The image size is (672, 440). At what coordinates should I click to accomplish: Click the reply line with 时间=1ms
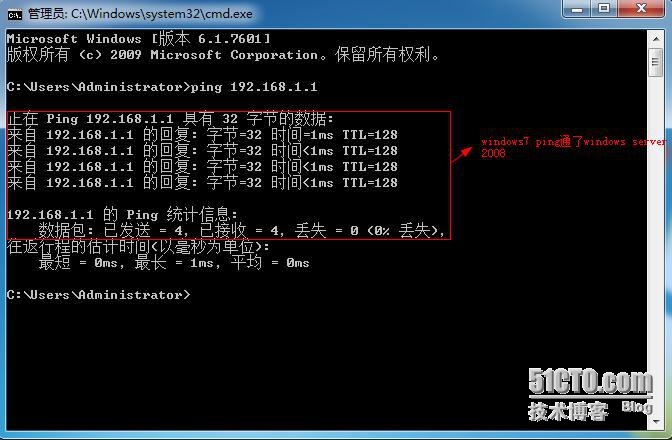tap(202, 135)
